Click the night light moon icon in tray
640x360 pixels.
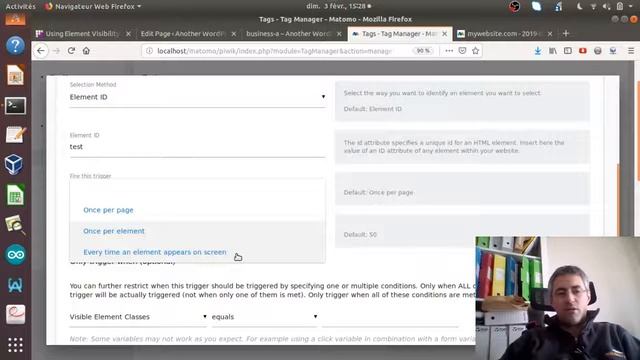click(x=579, y=7)
